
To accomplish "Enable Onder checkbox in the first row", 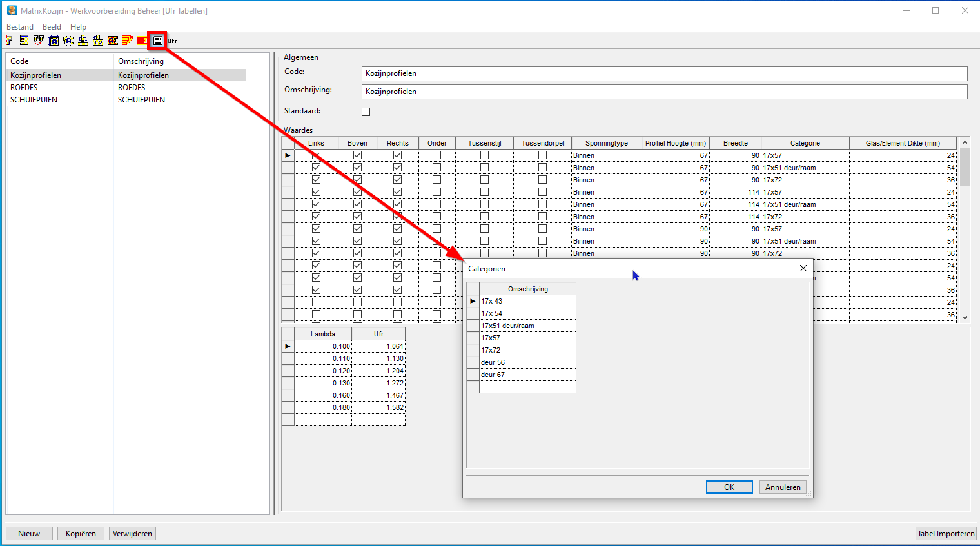I will tap(437, 155).
